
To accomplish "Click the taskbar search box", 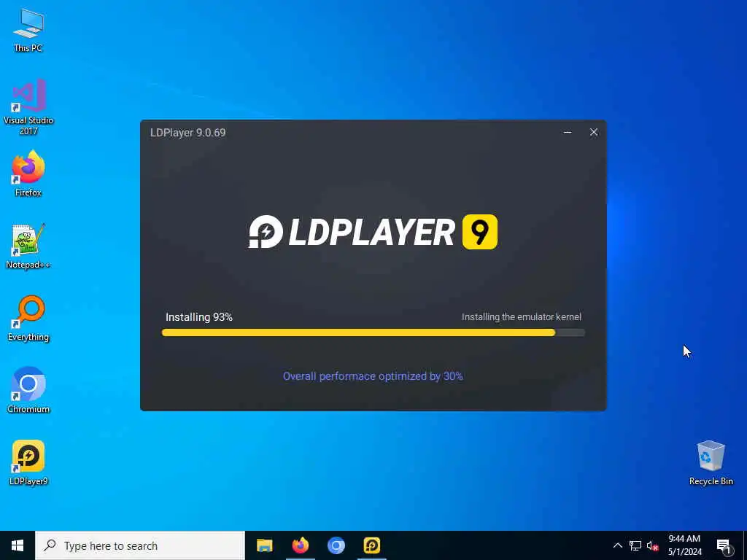I will click(x=140, y=545).
